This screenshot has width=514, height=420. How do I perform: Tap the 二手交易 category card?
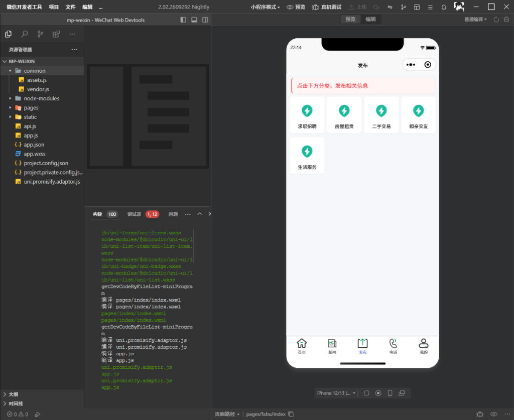381,115
